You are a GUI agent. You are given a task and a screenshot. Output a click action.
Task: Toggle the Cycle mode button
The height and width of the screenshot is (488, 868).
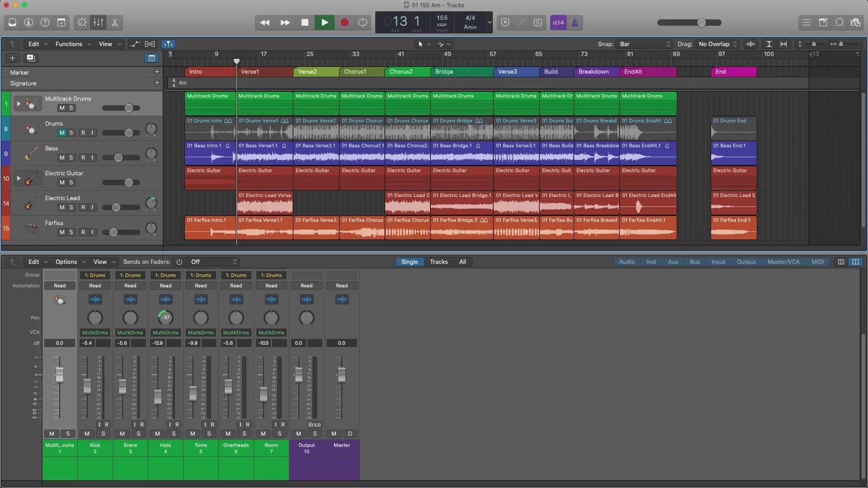pyautogui.click(x=363, y=23)
